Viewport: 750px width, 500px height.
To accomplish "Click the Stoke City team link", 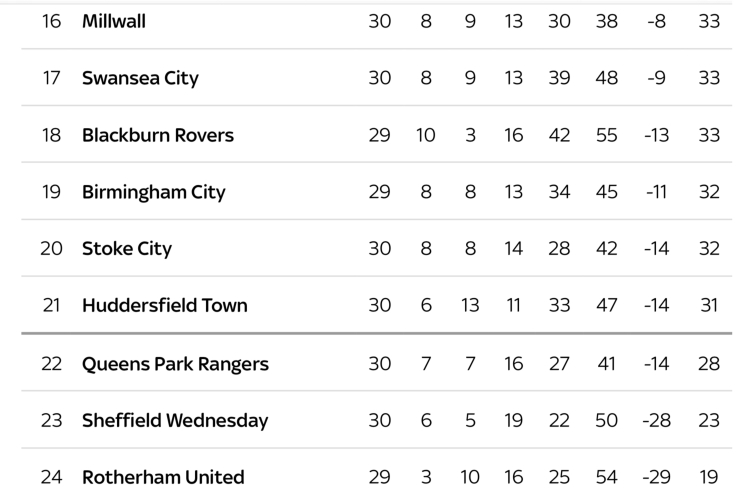I will (x=126, y=249).
